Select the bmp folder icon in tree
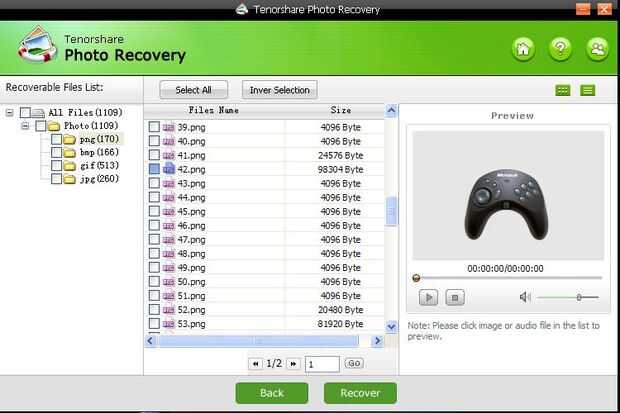Screen dimensions: 620x413 coord(70,152)
